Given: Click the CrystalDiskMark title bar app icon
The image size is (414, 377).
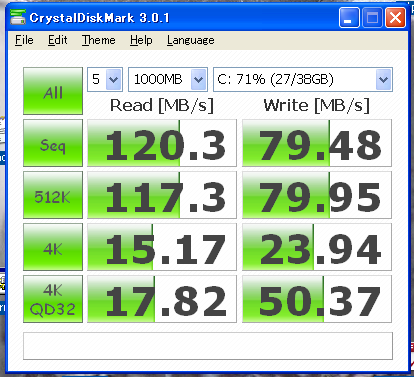Looking at the screenshot, I should pyautogui.click(x=18, y=17).
